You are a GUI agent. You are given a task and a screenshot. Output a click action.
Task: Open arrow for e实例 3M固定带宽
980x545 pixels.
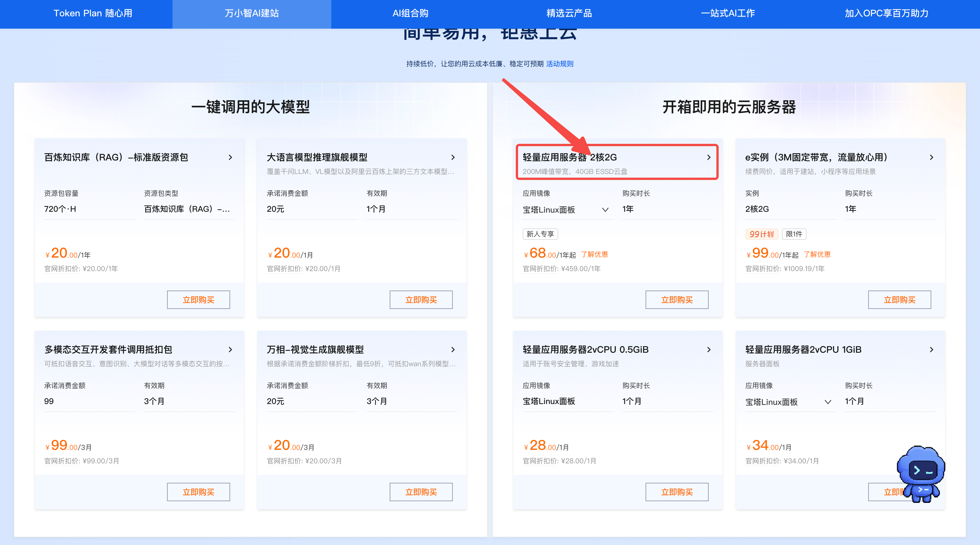point(931,157)
